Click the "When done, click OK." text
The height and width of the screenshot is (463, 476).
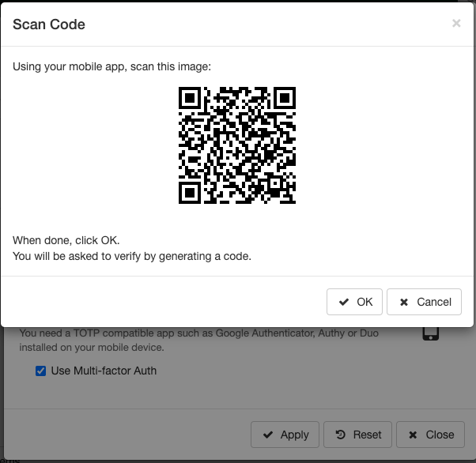point(66,240)
